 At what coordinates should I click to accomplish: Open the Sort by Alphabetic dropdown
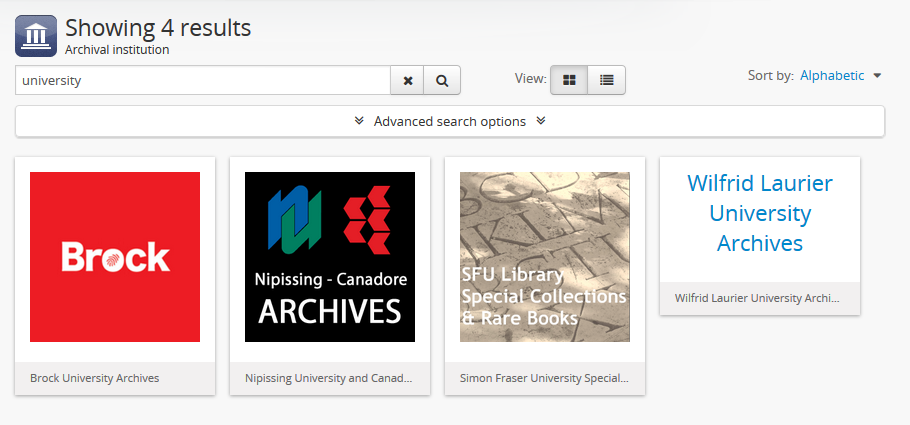(x=832, y=75)
